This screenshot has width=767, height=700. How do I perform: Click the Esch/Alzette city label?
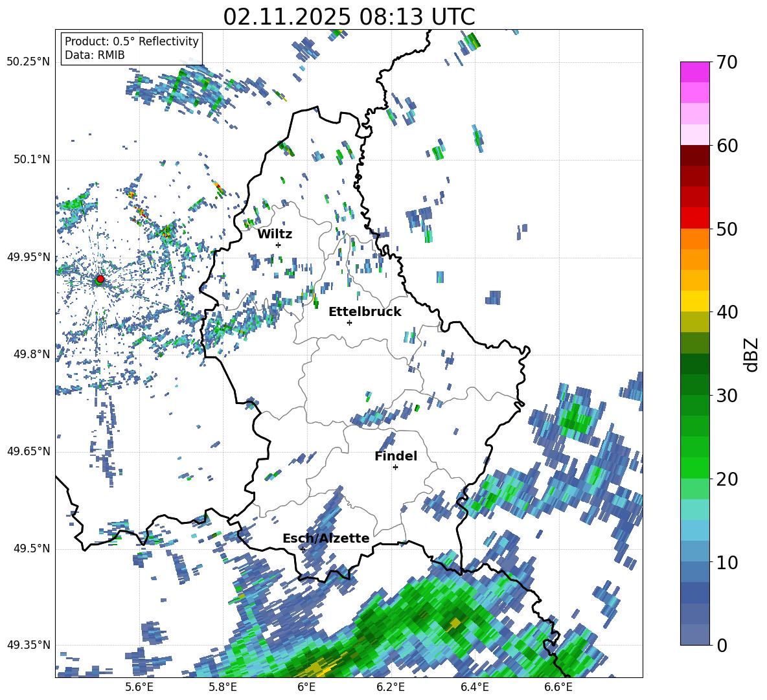pos(326,538)
